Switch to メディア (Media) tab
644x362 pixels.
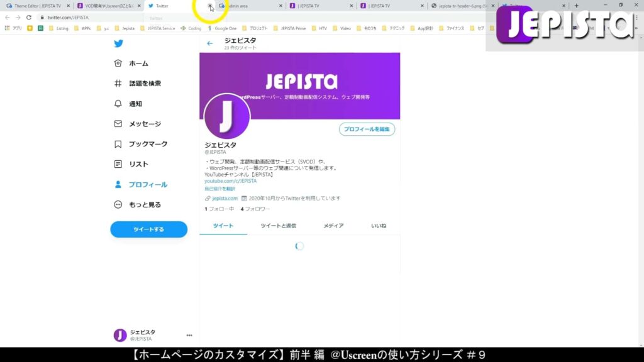[333, 226]
